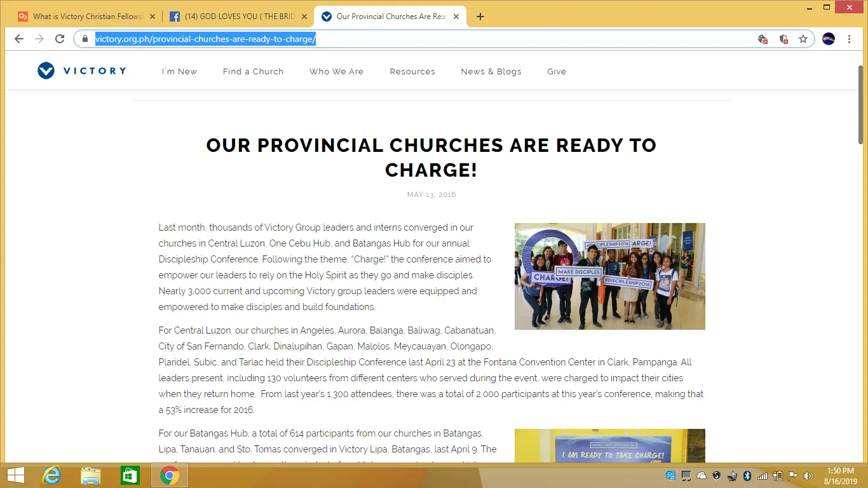Open File Explorer from the taskbar
The height and width of the screenshot is (488, 868).
91,475
